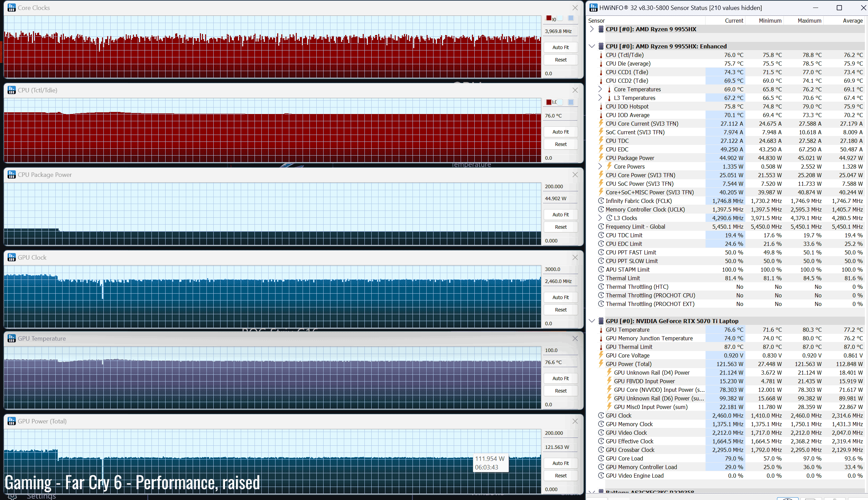Click the chip icon beside GPU [#0] NVIDIA header
Image resolution: width=868 pixels, height=500 pixels.
[601, 321]
